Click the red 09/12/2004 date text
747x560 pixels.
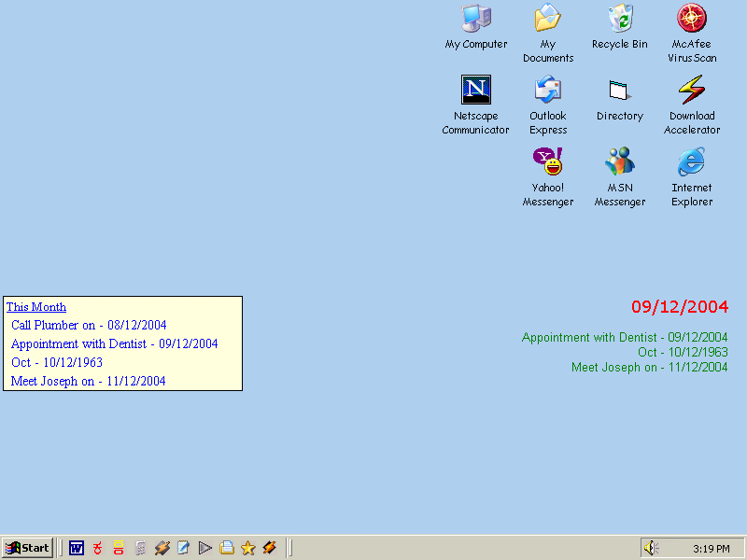click(679, 307)
